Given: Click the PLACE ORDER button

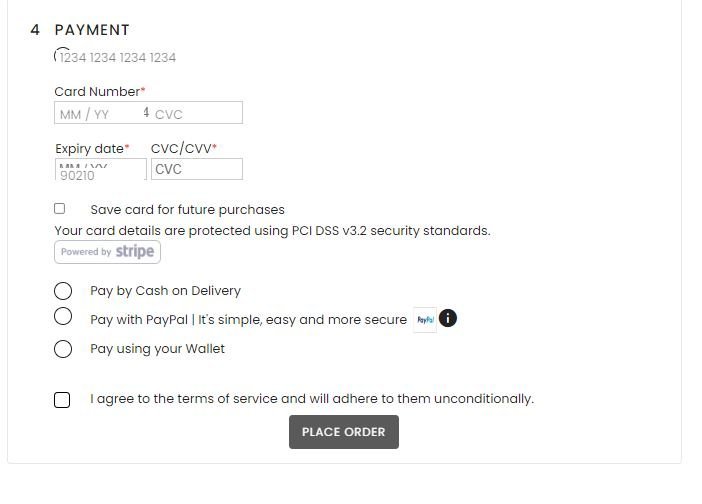Looking at the screenshot, I should pos(344,432).
